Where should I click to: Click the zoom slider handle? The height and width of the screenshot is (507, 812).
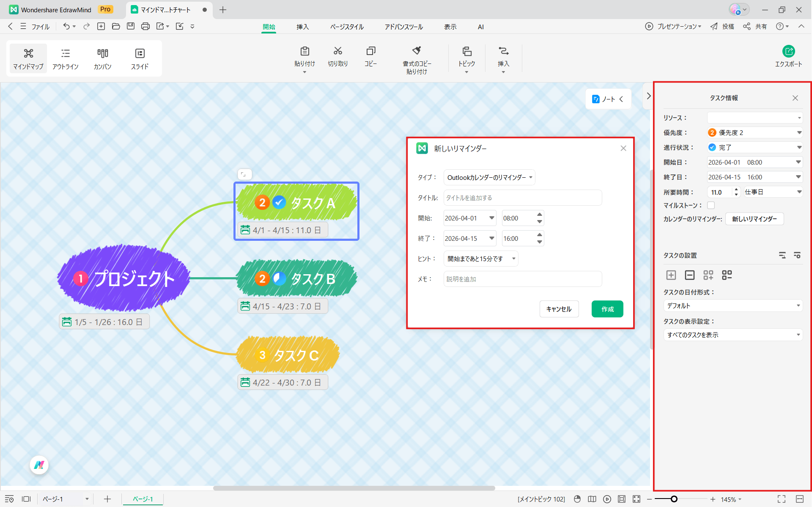click(674, 499)
